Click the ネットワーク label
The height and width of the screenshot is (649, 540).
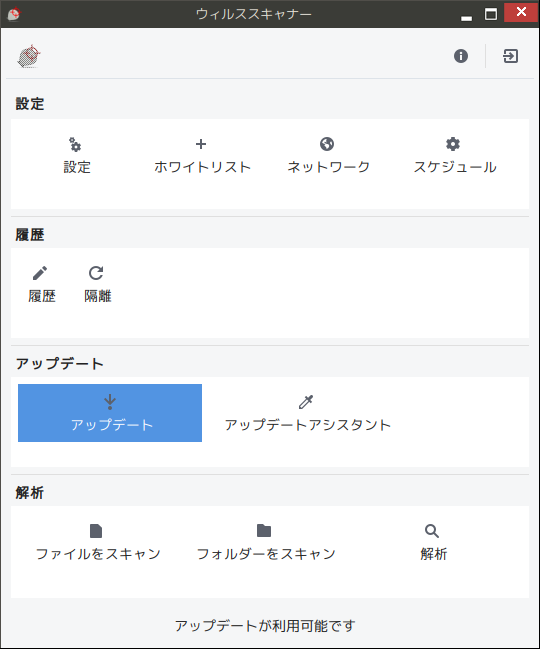tap(329, 167)
